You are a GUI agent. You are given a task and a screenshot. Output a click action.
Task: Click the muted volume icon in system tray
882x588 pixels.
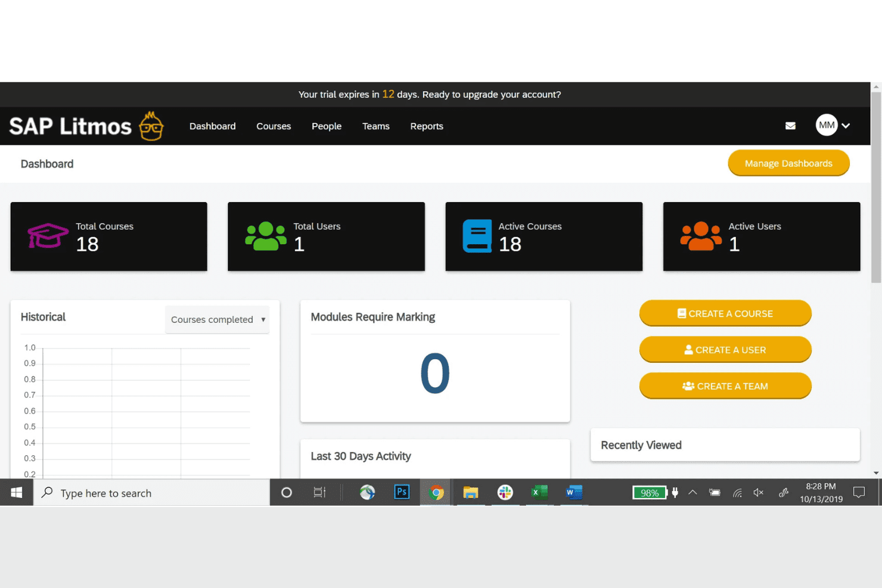[759, 493]
